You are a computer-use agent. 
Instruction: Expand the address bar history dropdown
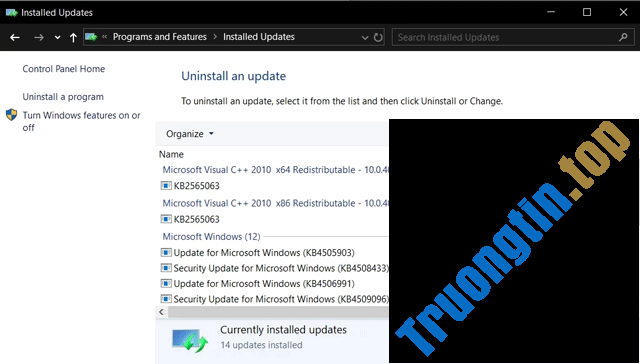(x=365, y=38)
